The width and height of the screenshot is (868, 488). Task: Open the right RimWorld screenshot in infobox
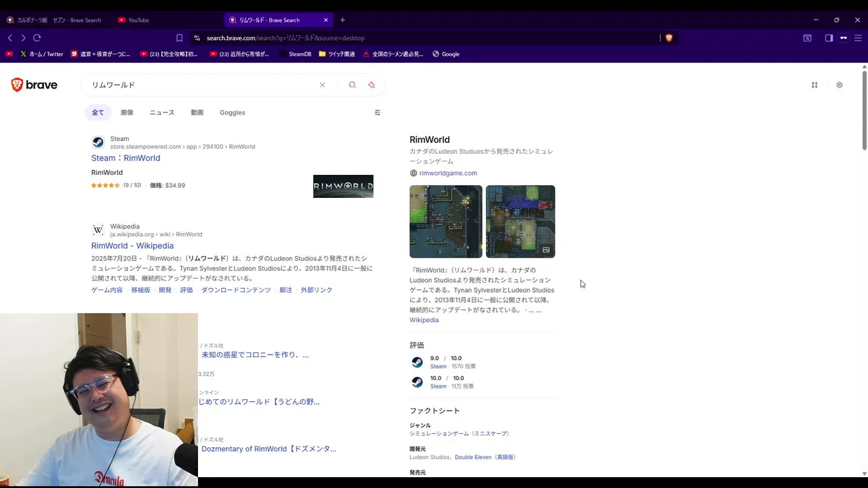coord(520,222)
